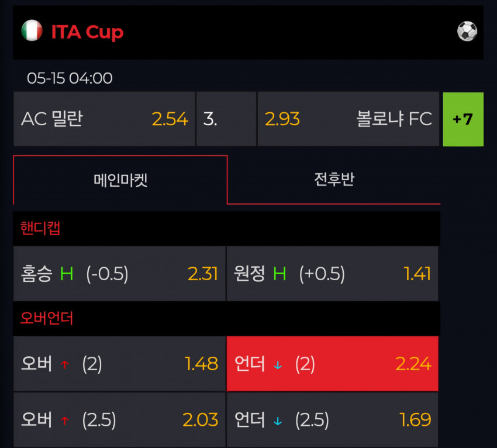Image resolution: width=497 pixels, height=448 pixels.
Task: Click blue down arrow in 언더 (2) row
Action: (278, 365)
